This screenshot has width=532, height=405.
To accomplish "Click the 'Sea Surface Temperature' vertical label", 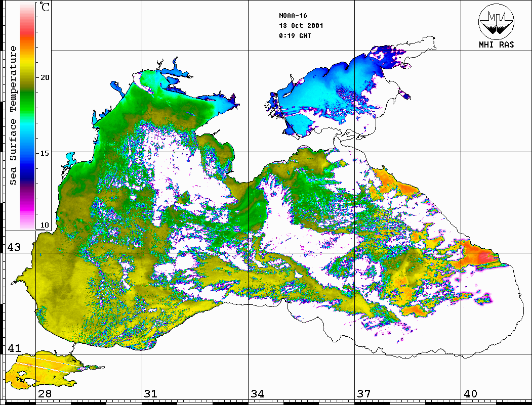I will 13,116.
